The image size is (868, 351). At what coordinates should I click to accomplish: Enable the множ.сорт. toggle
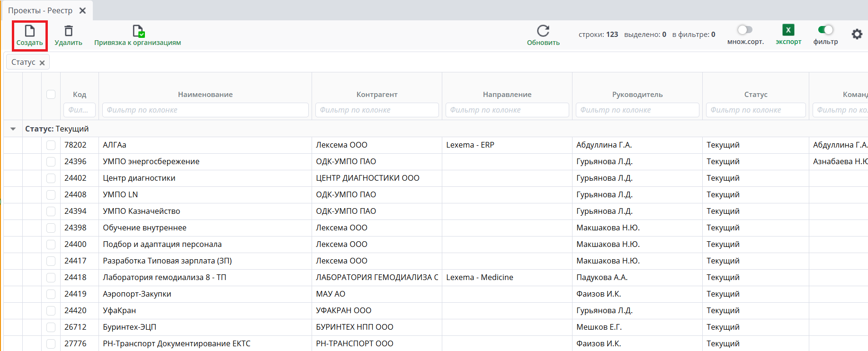point(745,30)
